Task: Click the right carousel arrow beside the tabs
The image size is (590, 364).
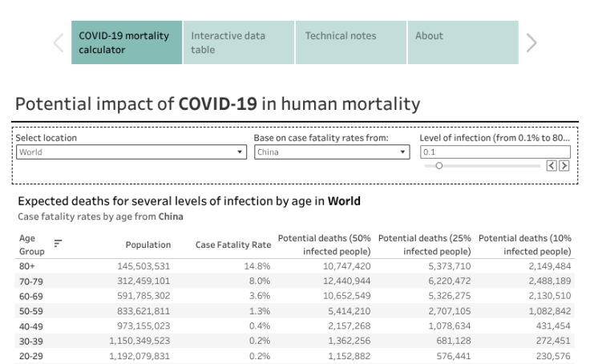Action: pos(531,43)
